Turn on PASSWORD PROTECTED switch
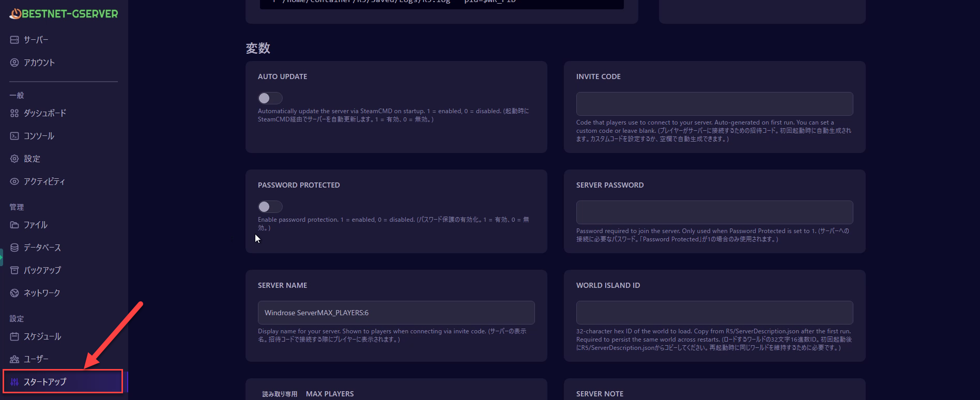Screen dimensions: 980x400 coord(270,207)
